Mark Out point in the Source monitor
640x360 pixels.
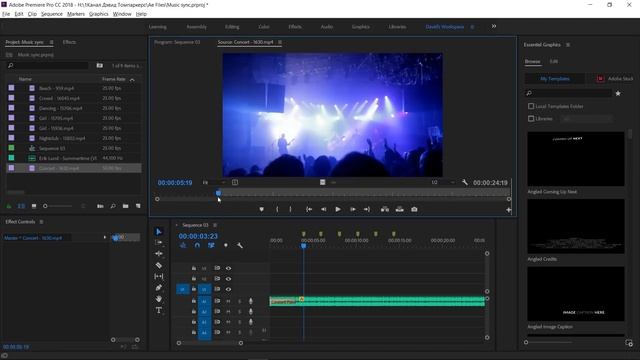(x=290, y=209)
